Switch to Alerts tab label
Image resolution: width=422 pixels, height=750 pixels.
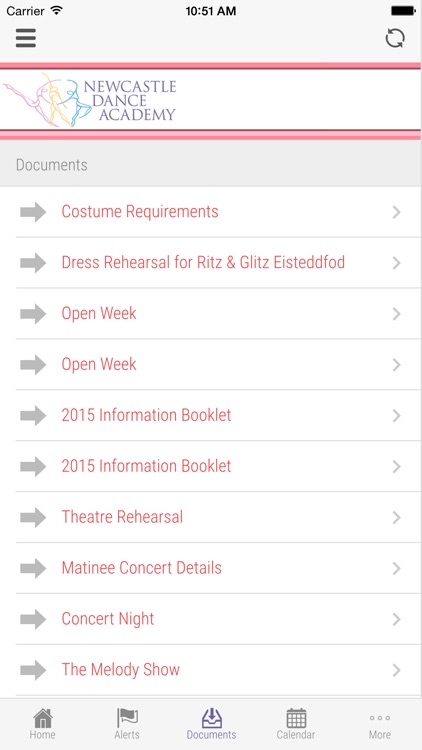[127, 735]
